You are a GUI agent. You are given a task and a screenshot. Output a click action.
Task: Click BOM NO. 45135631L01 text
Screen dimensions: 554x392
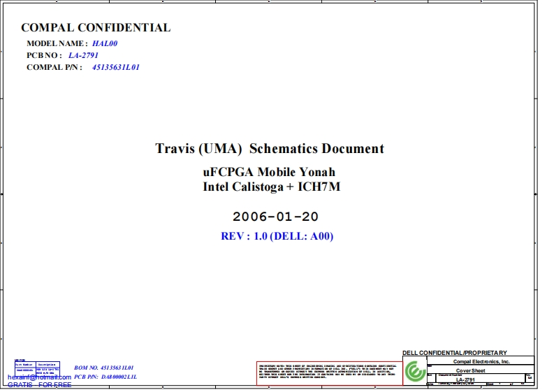[x=104, y=368]
